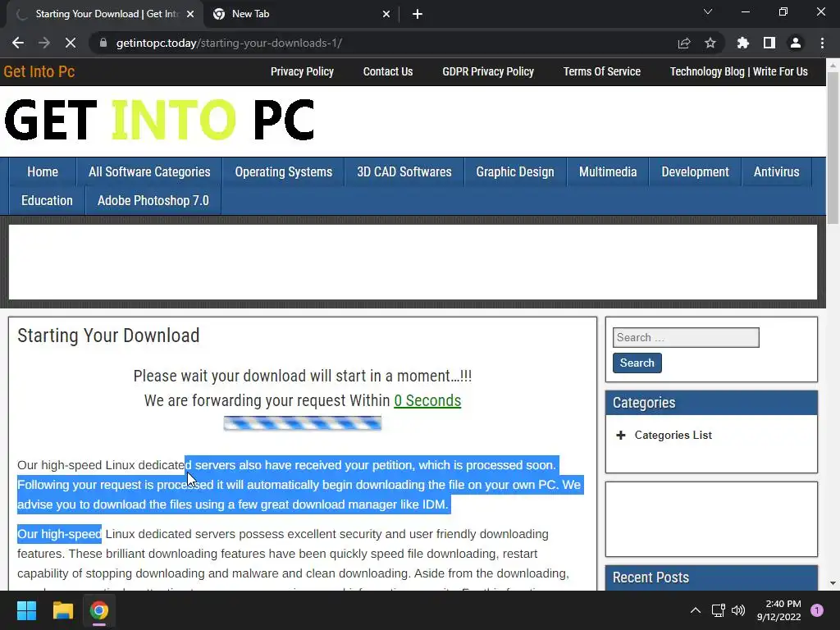
Task: Open the 3D CAD Softwares menu
Action: tap(404, 172)
